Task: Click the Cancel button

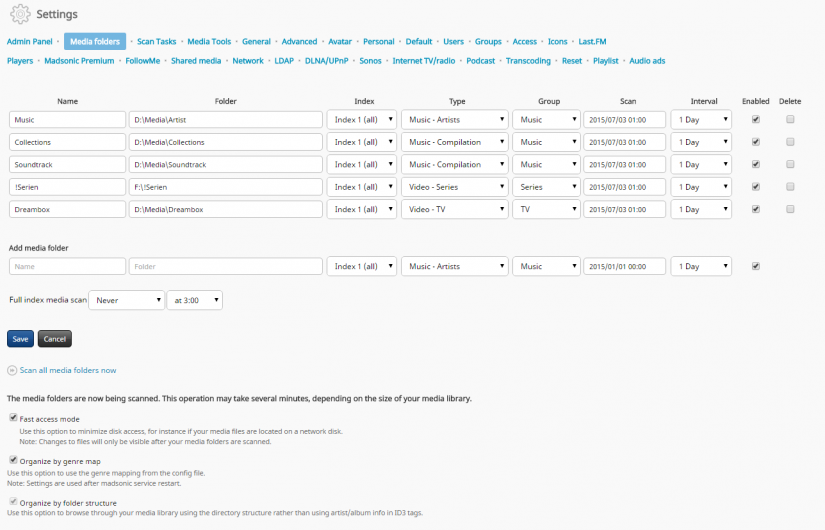Action: point(55,339)
